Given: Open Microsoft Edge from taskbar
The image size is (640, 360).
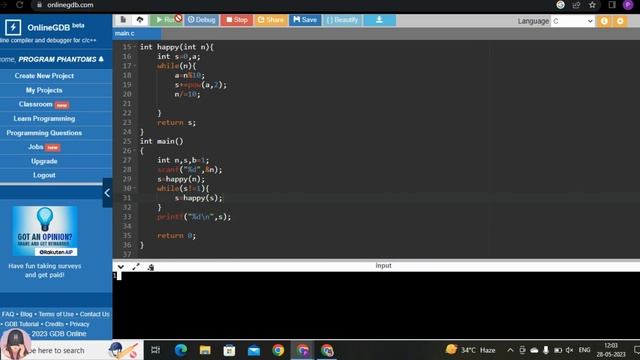Looking at the screenshot, I should [x=181, y=350].
